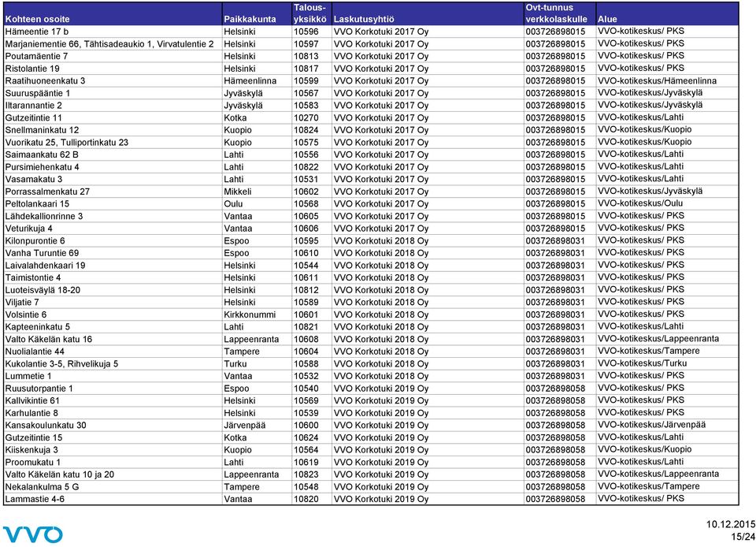Select the address 'Snellmaninkatu 12'
This screenshot has height=547, width=756.
pos(42,130)
